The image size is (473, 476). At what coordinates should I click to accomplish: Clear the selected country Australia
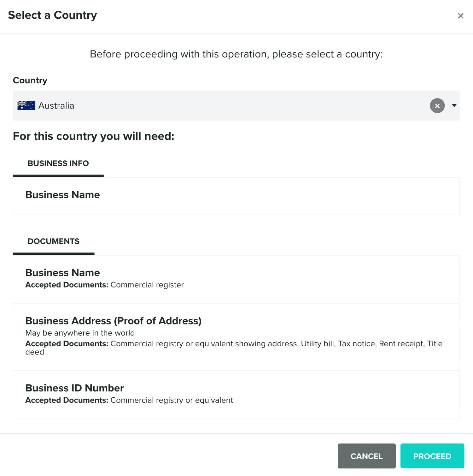(437, 106)
